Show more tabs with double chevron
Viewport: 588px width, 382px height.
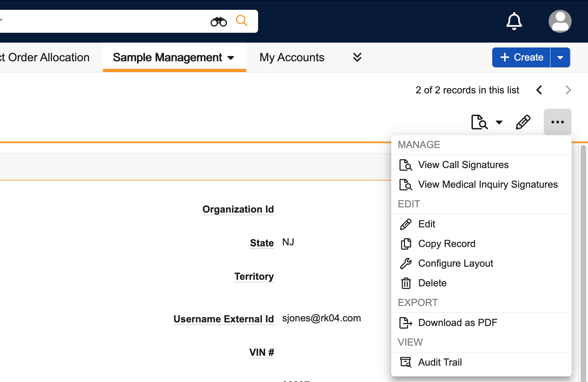[x=357, y=57]
